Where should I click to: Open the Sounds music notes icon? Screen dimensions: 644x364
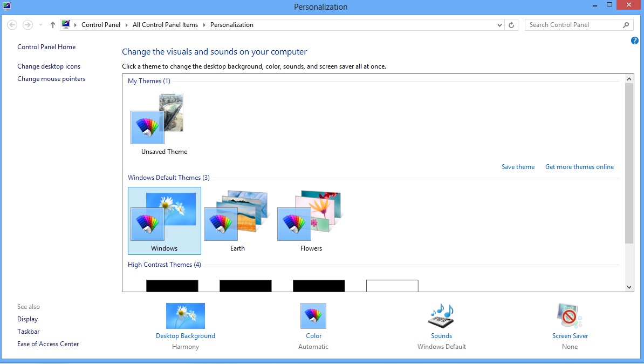(x=442, y=316)
